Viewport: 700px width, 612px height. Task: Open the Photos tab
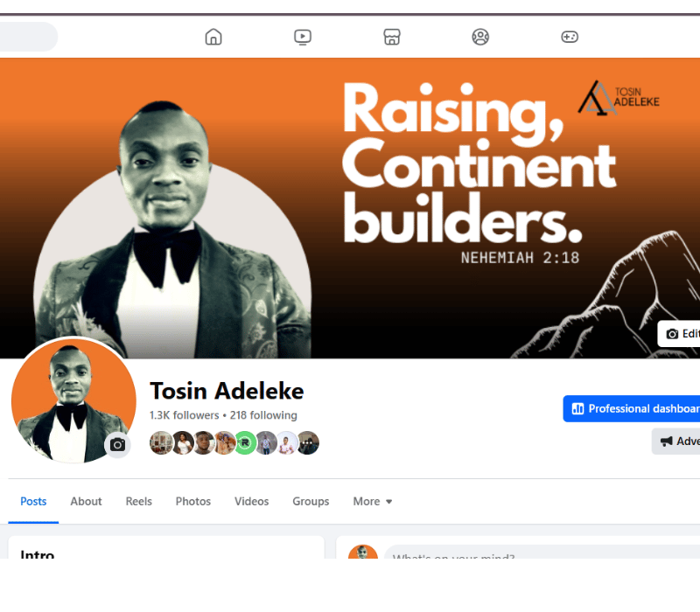(193, 501)
